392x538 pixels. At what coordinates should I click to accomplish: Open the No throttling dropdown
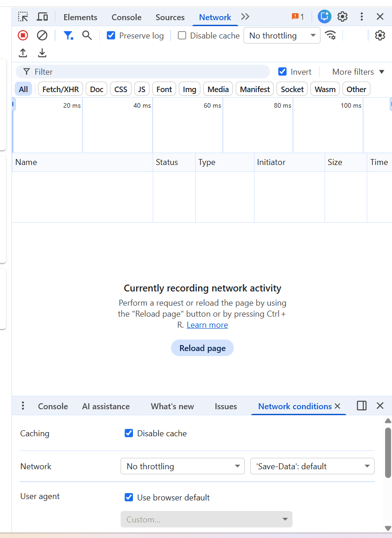[x=282, y=35]
